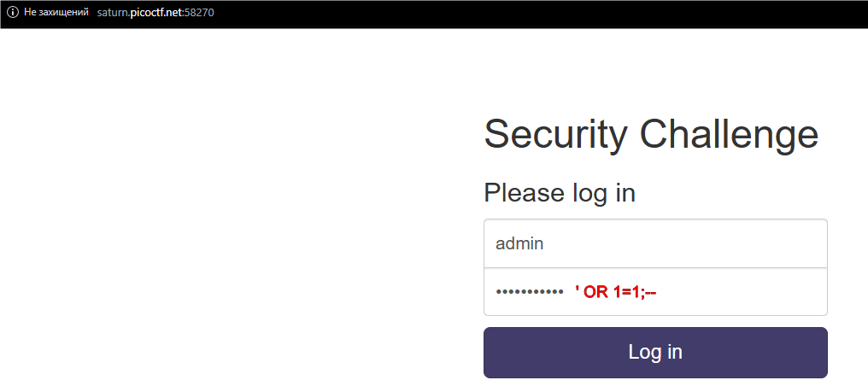
Task: Click the "Не защищено" security warning label
Action: tap(56, 13)
